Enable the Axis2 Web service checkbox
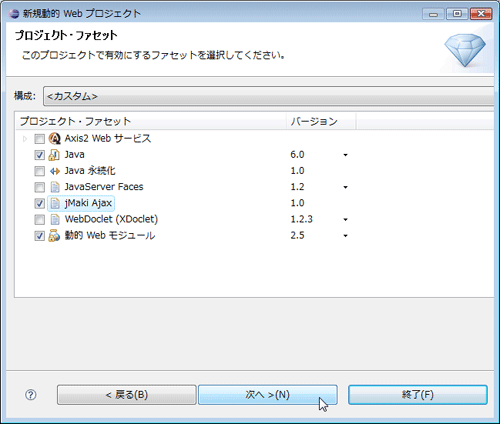This screenshot has height=424, width=500. (x=39, y=139)
